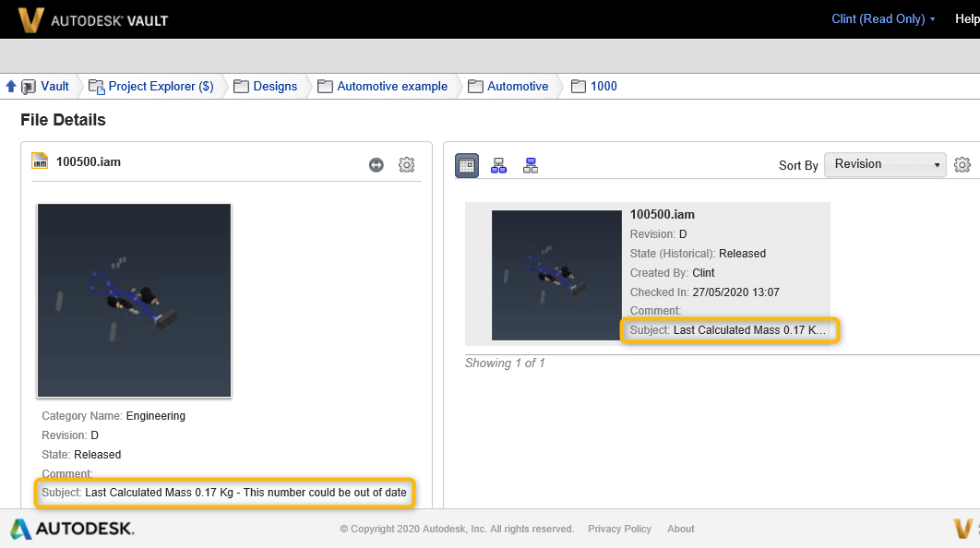The image size is (980, 548).
Task: Click the go to folder arrow icon
Action: [x=376, y=164]
